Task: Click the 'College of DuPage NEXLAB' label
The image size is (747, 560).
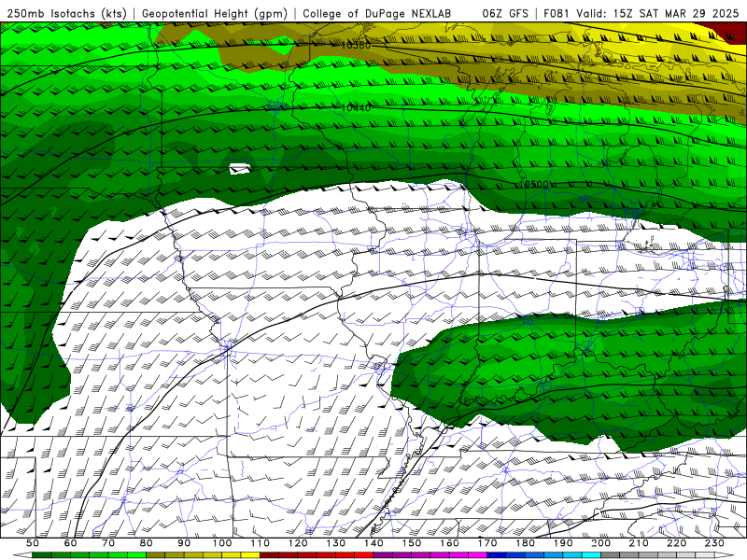Action: click(x=377, y=14)
